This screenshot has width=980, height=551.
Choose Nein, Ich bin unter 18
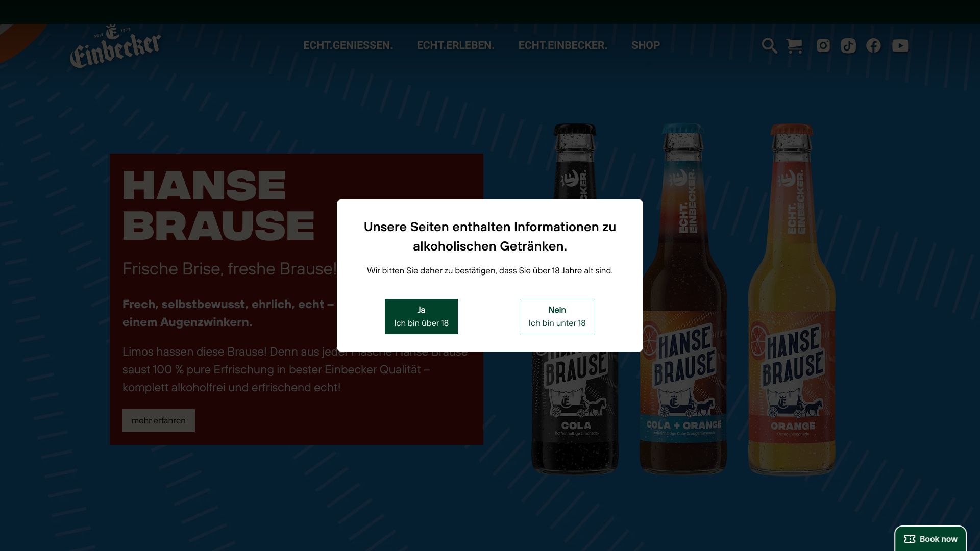coord(557,316)
